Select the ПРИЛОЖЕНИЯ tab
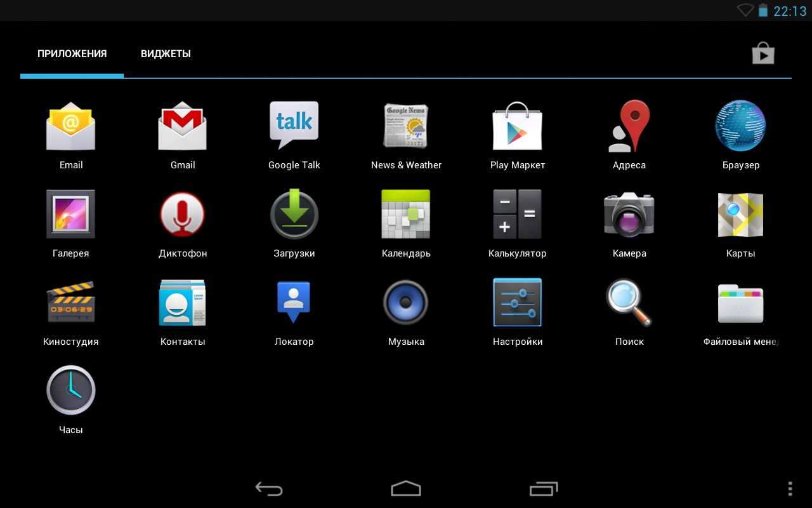Image resolution: width=812 pixels, height=508 pixels. point(72,54)
